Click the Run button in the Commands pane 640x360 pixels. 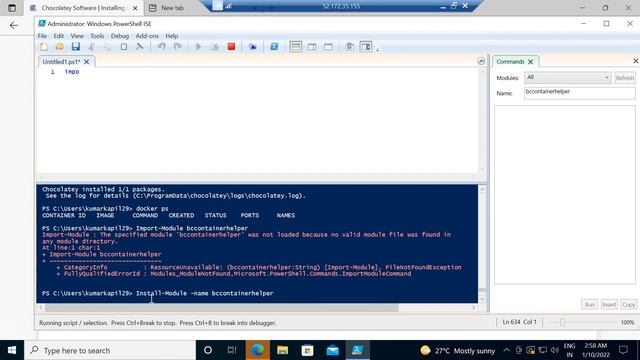pos(589,304)
